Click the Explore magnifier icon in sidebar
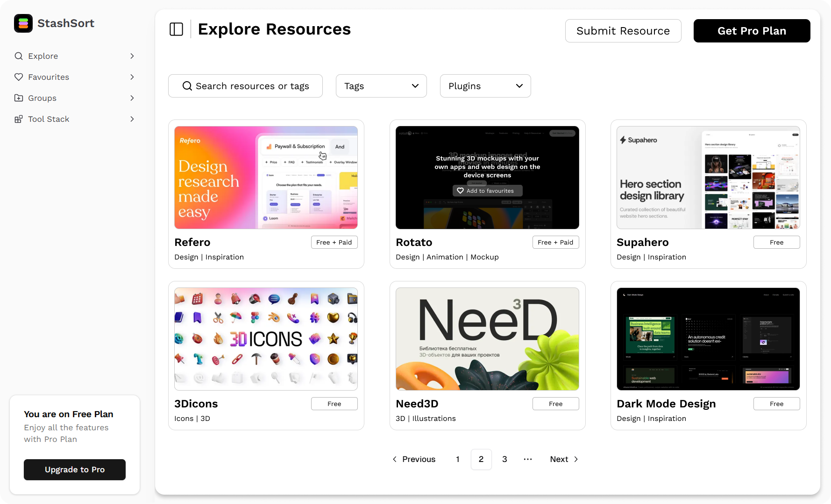This screenshot has height=504, width=831. pos(19,56)
